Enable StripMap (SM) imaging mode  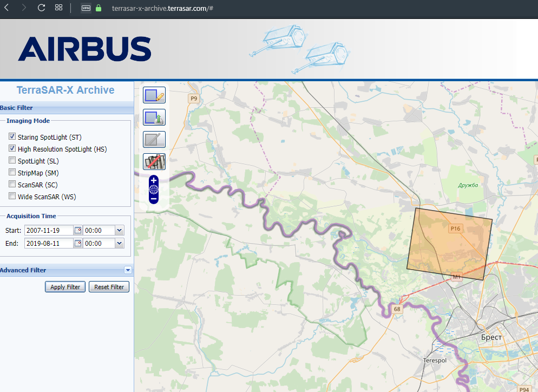click(12, 172)
